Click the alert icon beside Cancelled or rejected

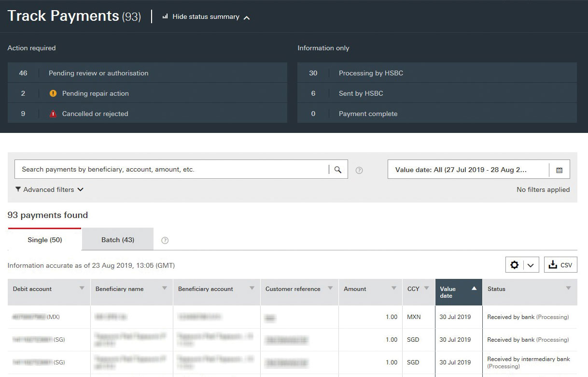point(54,114)
